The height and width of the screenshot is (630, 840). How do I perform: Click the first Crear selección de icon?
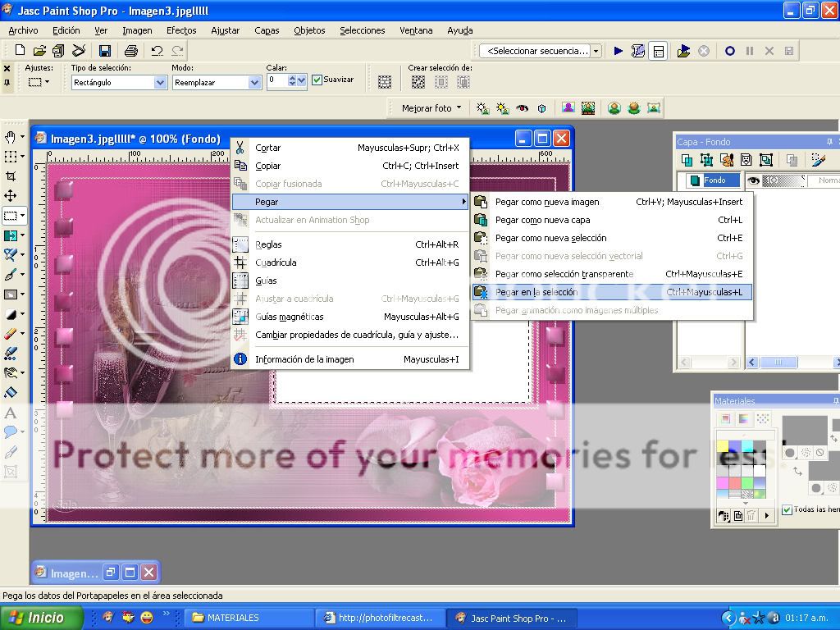coord(418,82)
